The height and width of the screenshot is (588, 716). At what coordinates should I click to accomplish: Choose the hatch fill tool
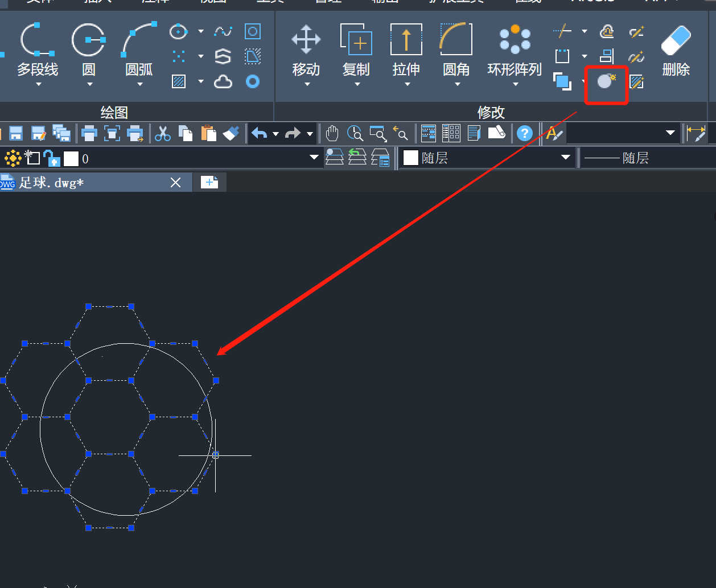click(179, 81)
